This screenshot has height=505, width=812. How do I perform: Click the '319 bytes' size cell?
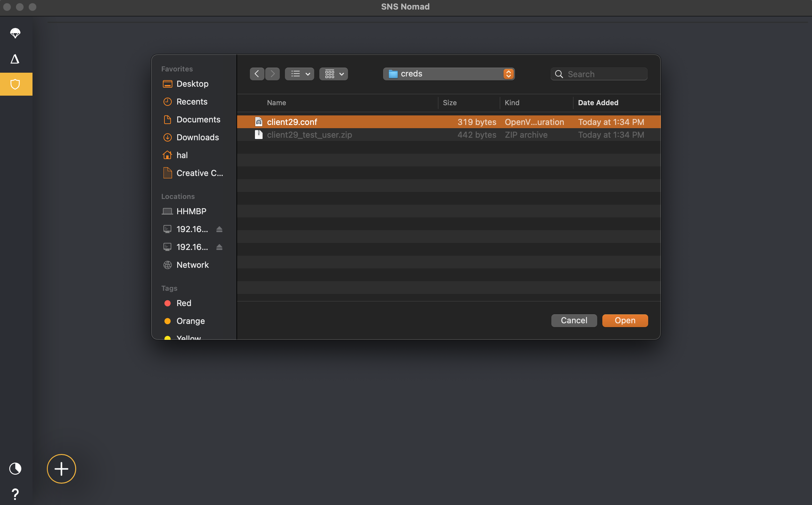477,122
